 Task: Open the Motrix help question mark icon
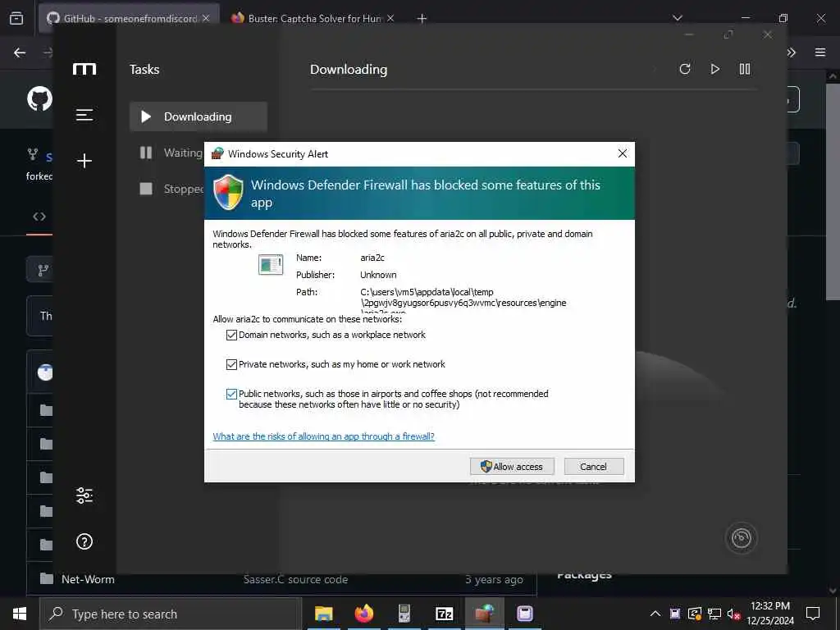pos(84,541)
